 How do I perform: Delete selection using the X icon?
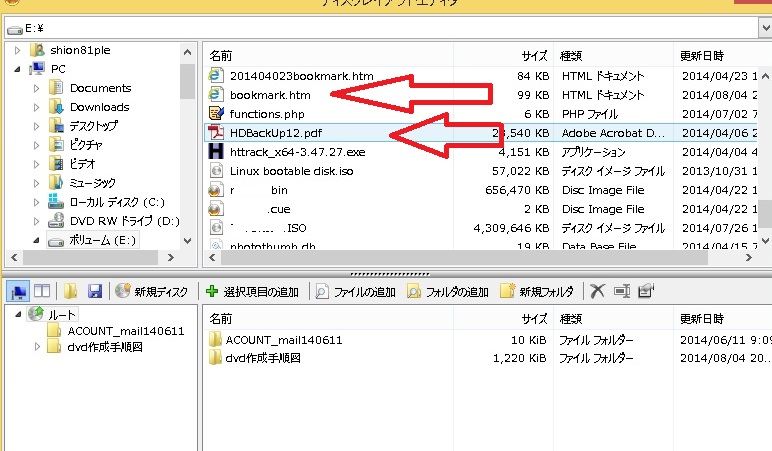(x=597, y=291)
